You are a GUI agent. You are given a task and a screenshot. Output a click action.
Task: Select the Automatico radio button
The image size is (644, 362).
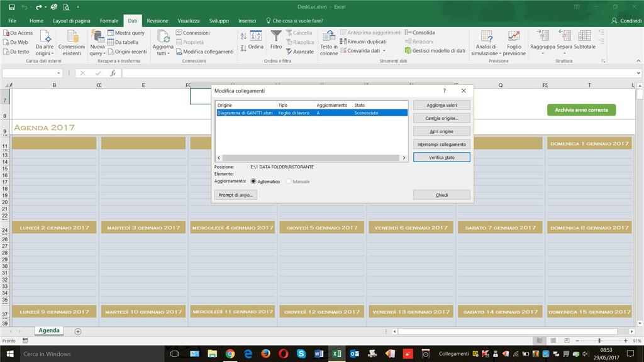point(253,182)
